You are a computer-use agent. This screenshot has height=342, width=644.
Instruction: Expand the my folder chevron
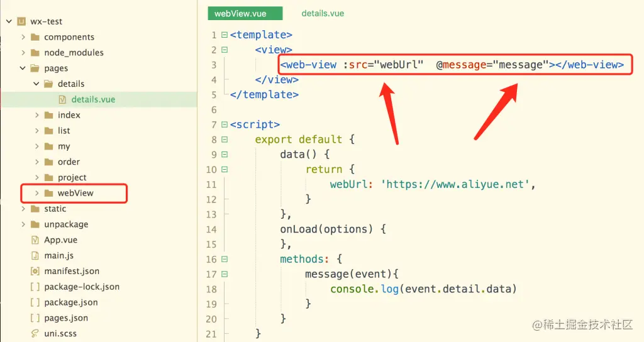[36, 146]
